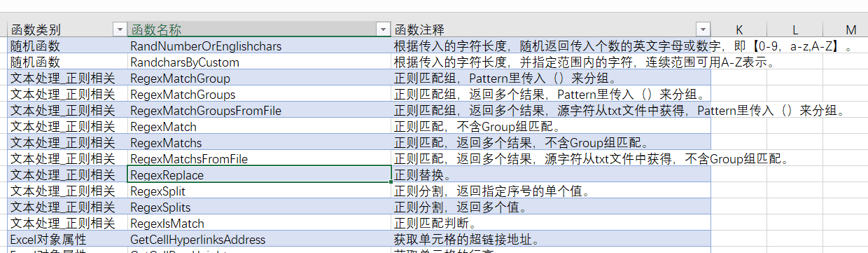Select cell RegexReplace
Screen dimensions: 868x253
click(259, 175)
